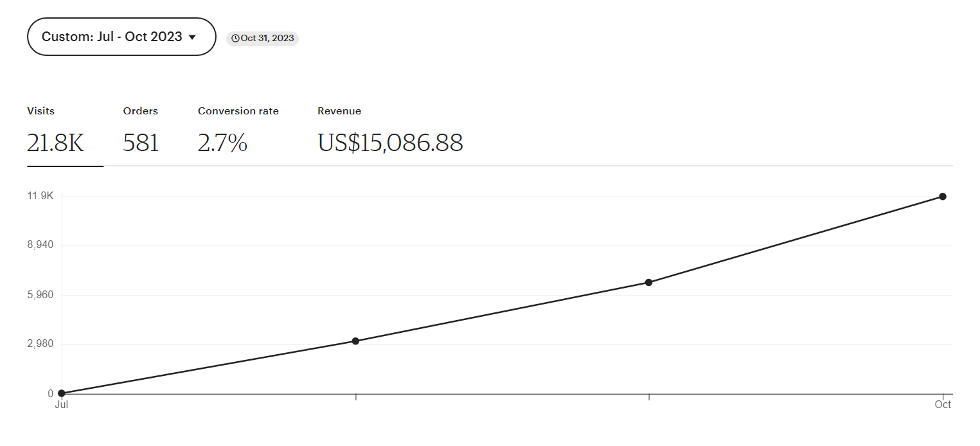Viewport: 980px width, 446px height.
Task: Switch to the Revenue tab
Action: tap(390, 132)
